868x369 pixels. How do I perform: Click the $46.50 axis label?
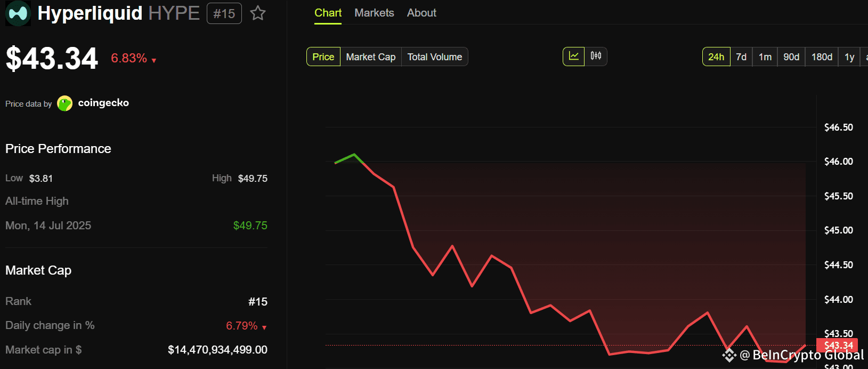839,127
